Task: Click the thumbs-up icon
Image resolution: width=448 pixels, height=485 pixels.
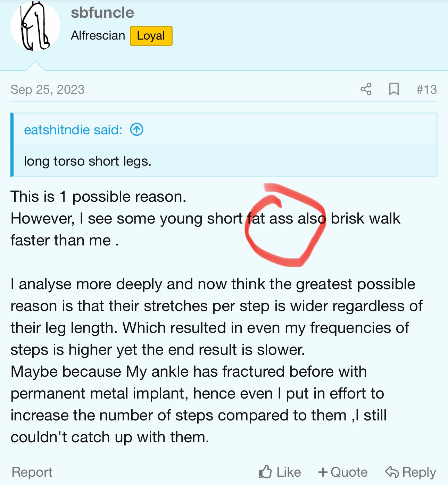Action: pyautogui.click(x=265, y=472)
